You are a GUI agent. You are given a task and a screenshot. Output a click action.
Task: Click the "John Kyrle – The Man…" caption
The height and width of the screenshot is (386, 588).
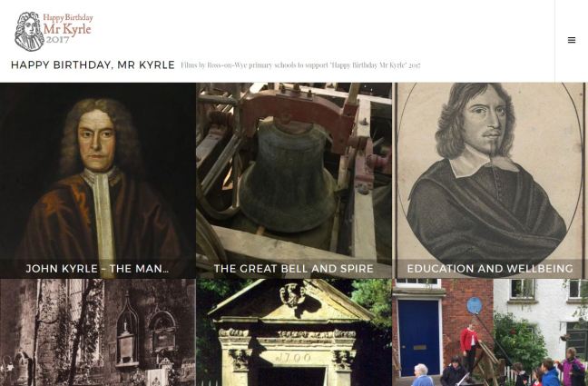click(x=97, y=269)
